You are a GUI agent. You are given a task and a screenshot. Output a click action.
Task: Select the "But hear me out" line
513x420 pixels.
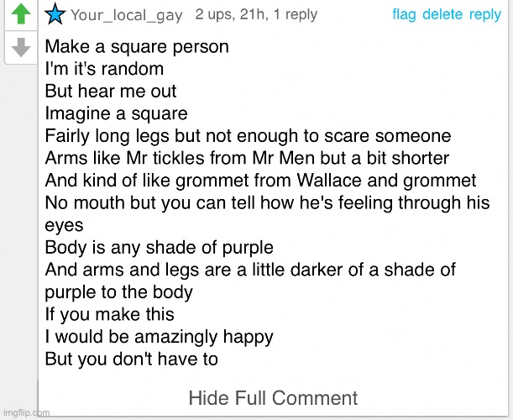(111, 91)
